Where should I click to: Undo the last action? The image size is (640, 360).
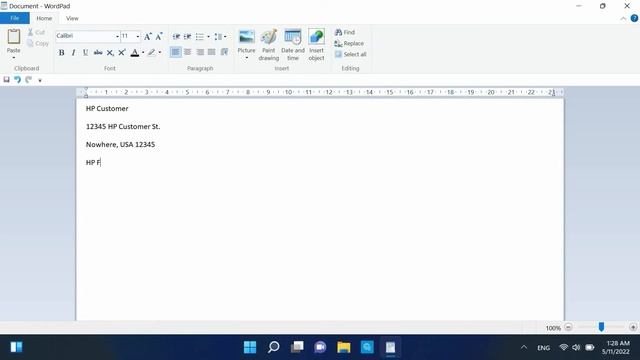click(18, 80)
